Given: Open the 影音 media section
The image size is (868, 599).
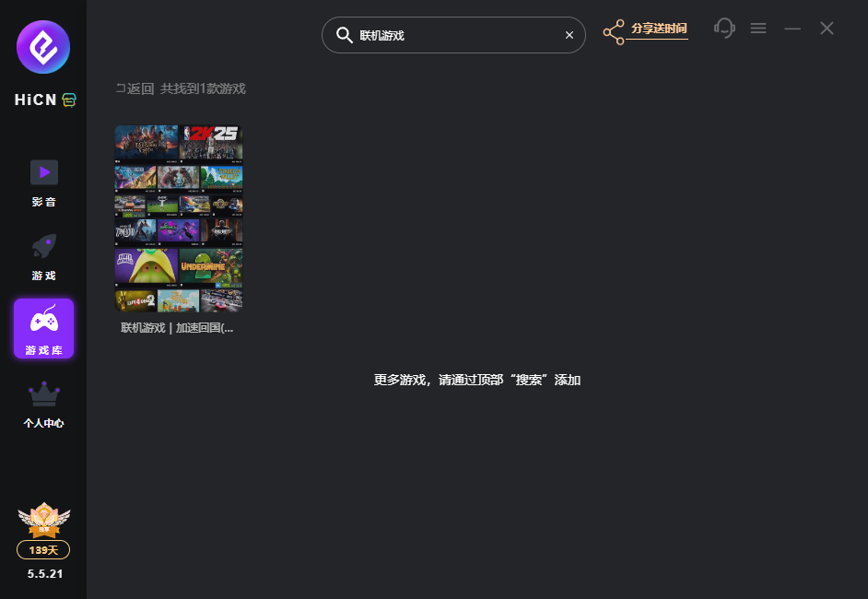Looking at the screenshot, I should point(43,182).
